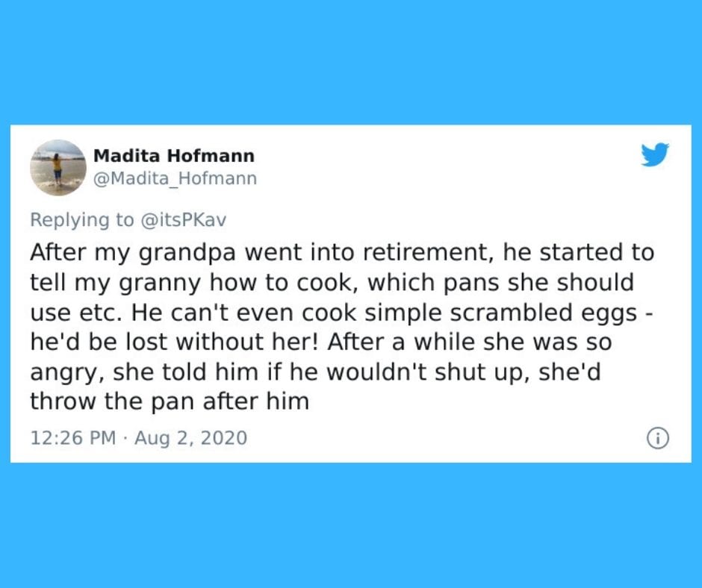
Task: Click the blue background above the tweet card
Action: (x=351, y=62)
